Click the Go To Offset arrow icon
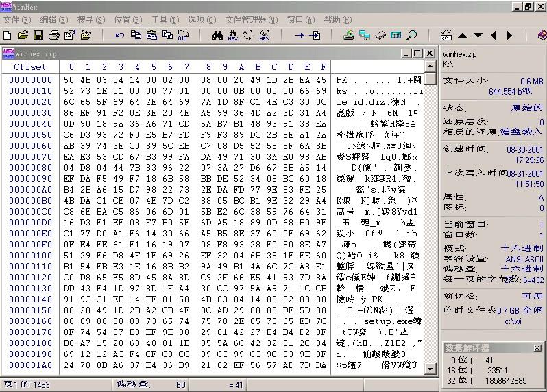This screenshot has height=392, width=547. pyautogui.click(x=299, y=35)
